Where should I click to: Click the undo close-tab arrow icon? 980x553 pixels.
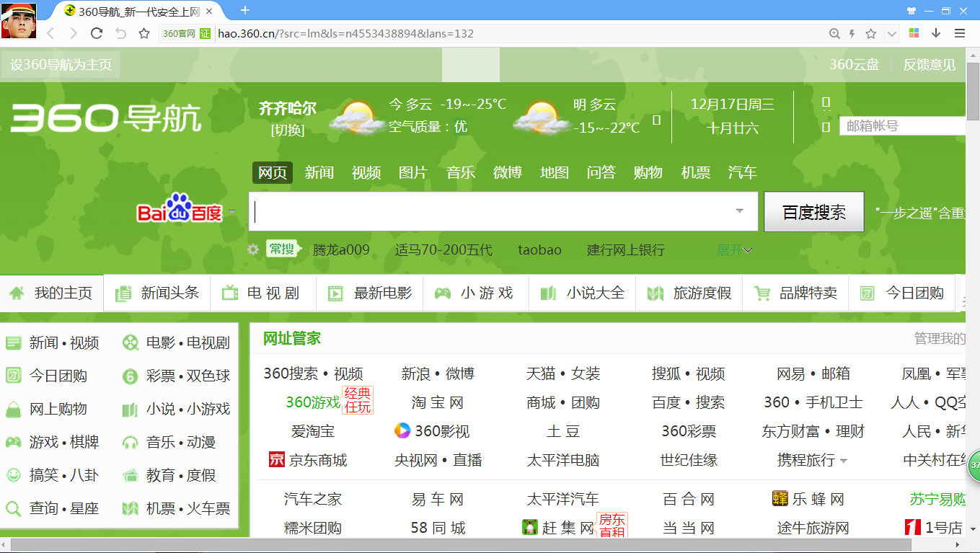pos(120,33)
